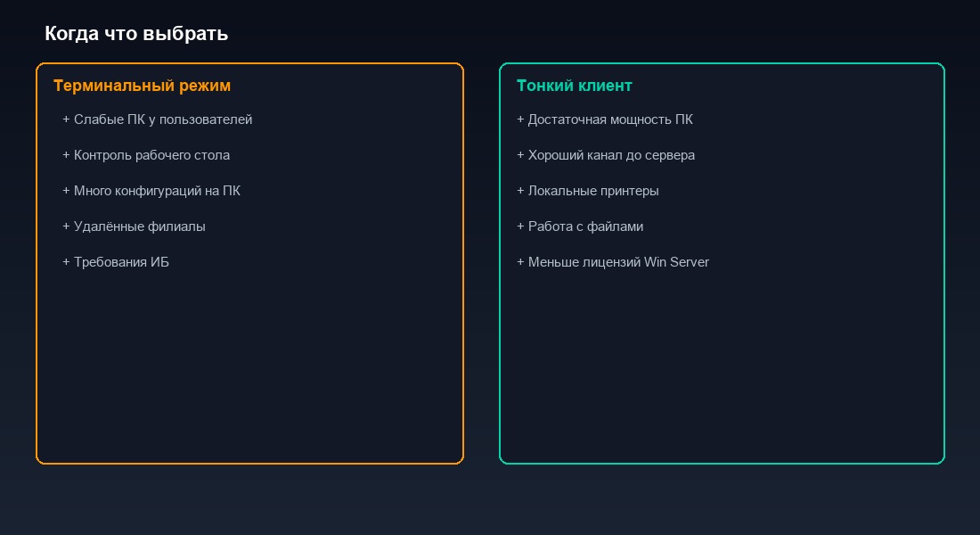Click 'Слабые ПК у пользователей' list item

pyautogui.click(x=163, y=119)
